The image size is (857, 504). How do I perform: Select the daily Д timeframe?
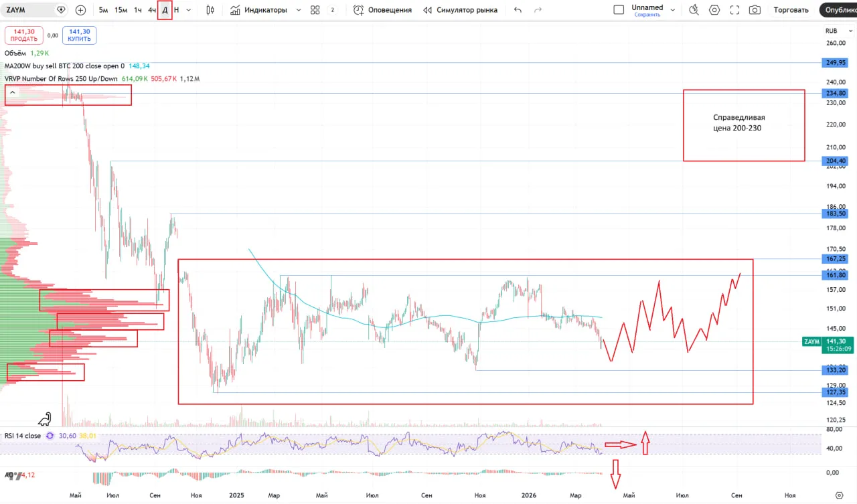click(165, 10)
